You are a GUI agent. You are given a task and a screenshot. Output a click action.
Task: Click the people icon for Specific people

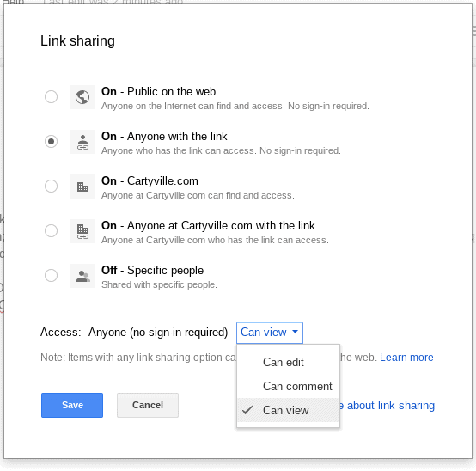[82, 276]
